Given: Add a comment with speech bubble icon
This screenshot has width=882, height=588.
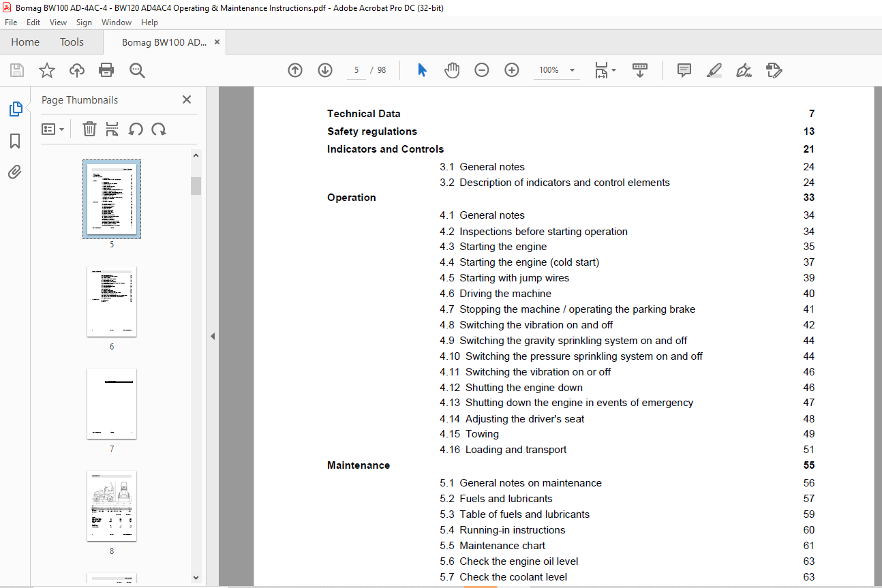Looking at the screenshot, I should click(x=684, y=70).
